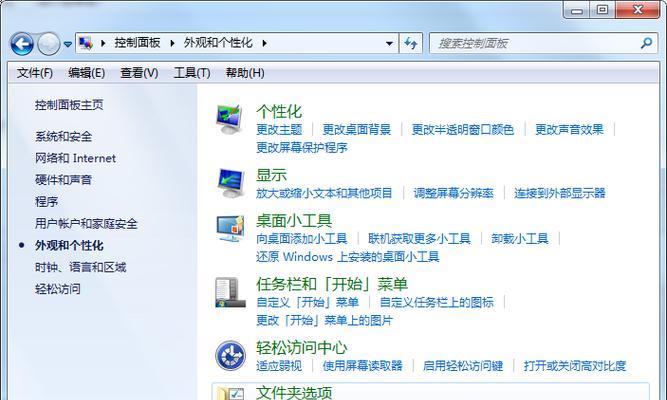Click 控制面板 breadcrumb in address bar
Screen dimensions: 667x400
coord(137,43)
